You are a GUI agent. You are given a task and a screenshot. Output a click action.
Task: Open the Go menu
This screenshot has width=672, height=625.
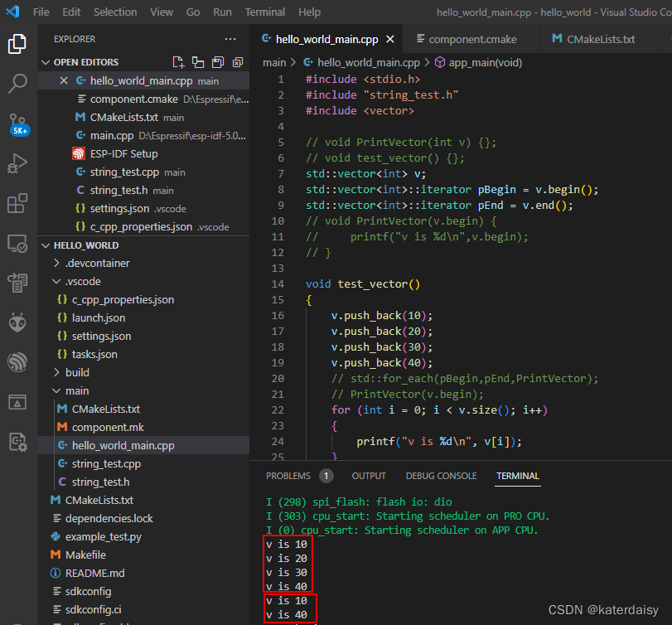point(193,12)
